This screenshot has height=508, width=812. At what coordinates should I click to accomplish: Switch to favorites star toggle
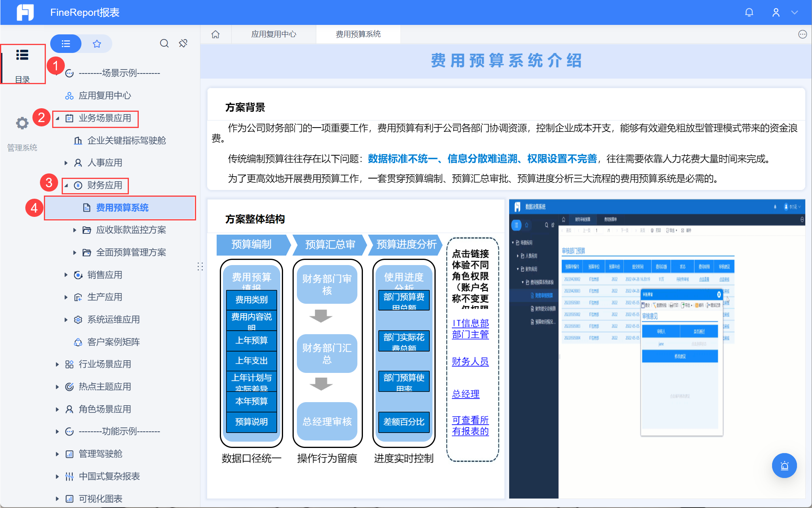tap(97, 43)
